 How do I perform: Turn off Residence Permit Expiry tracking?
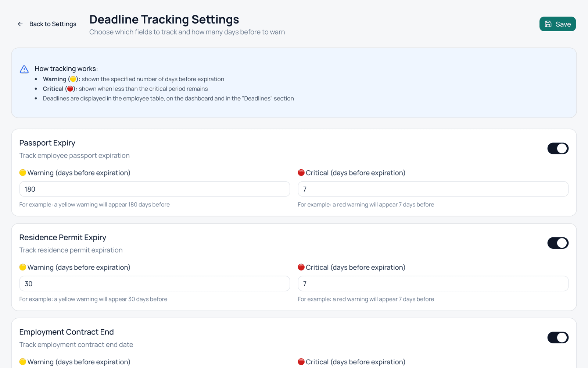click(558, 243)
